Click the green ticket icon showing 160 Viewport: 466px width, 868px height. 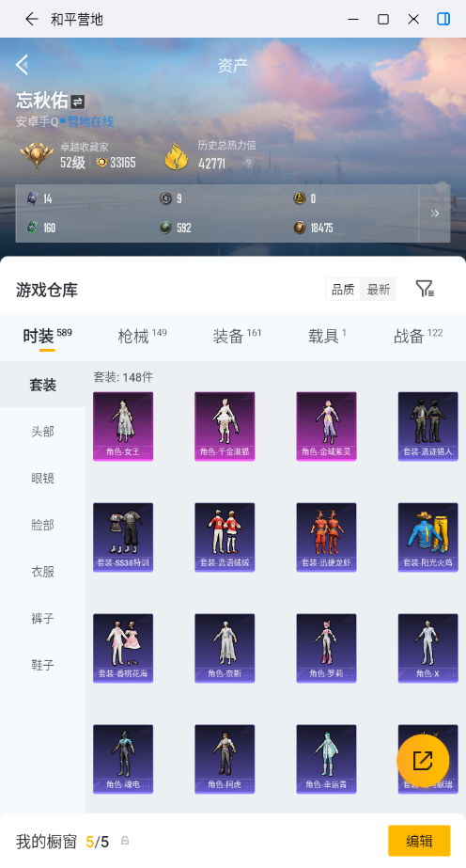pos(32,228)
